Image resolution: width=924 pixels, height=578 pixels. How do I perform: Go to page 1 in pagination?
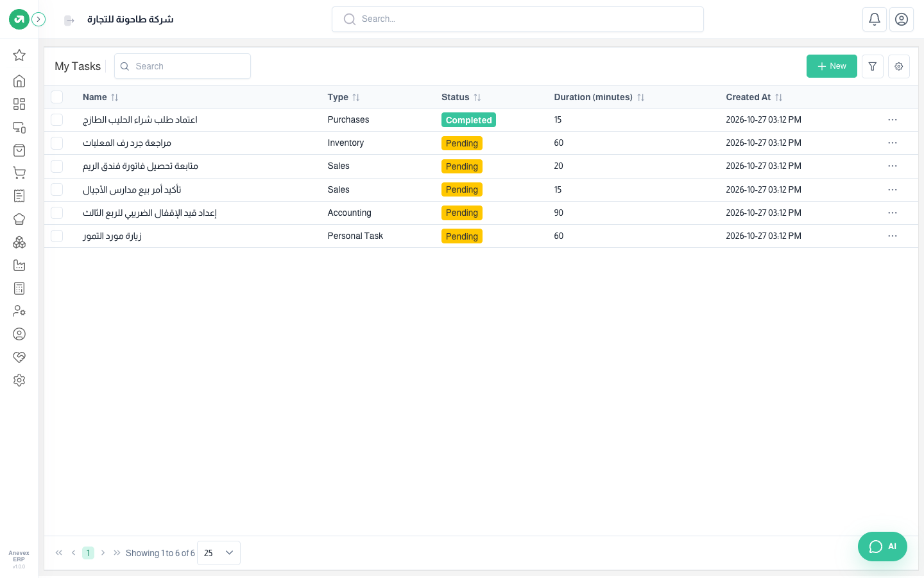[x=88, y=553]
